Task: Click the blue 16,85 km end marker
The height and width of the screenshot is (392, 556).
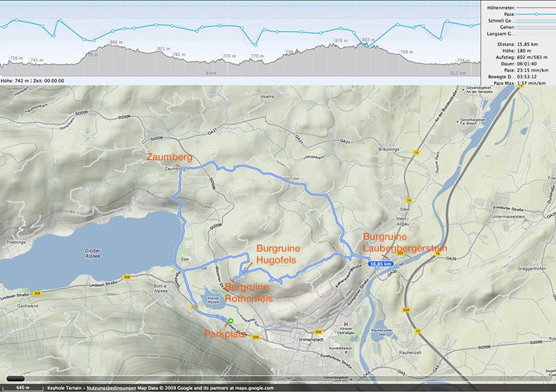Action: [380, 264]
